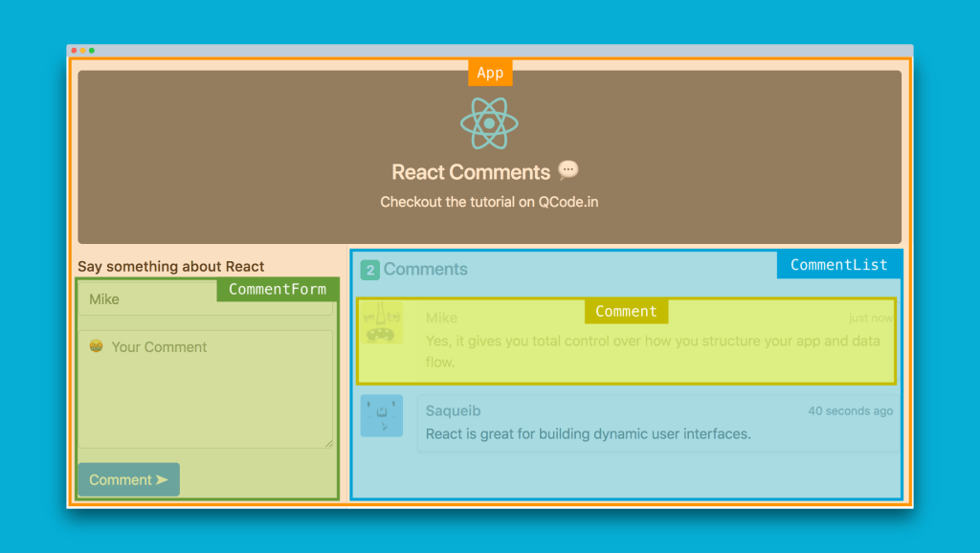
Task: Click the yellow Comment component label
Action: click(626, 311)
